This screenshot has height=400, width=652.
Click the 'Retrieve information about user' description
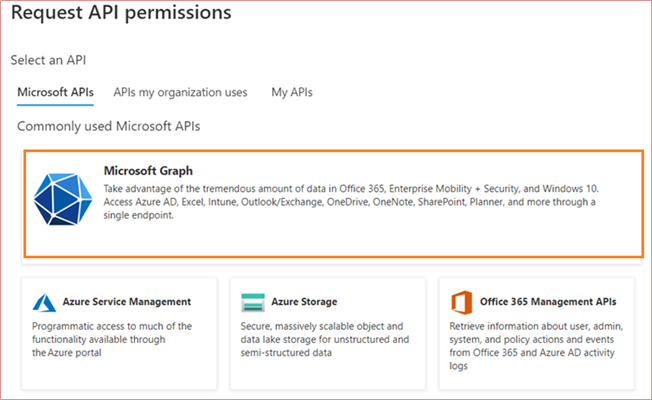(x=536, y=346)
